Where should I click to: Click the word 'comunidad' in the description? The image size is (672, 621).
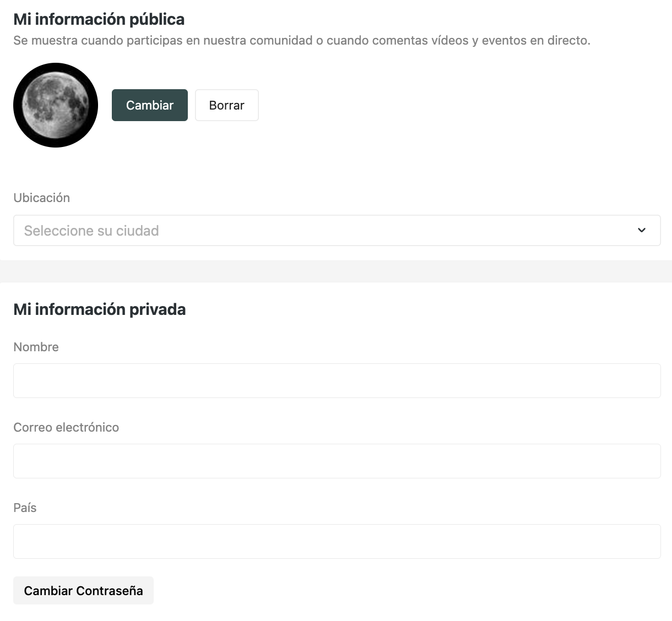281,40
